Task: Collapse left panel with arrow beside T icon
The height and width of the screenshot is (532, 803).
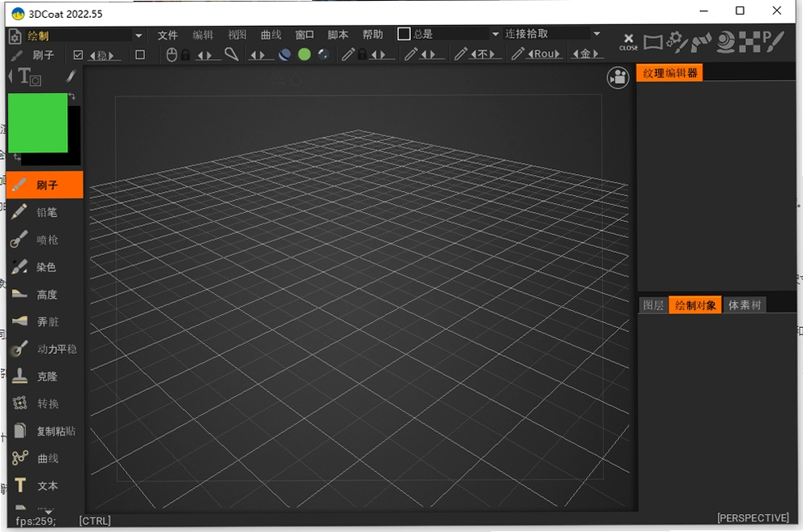Action: pos(11,77)
